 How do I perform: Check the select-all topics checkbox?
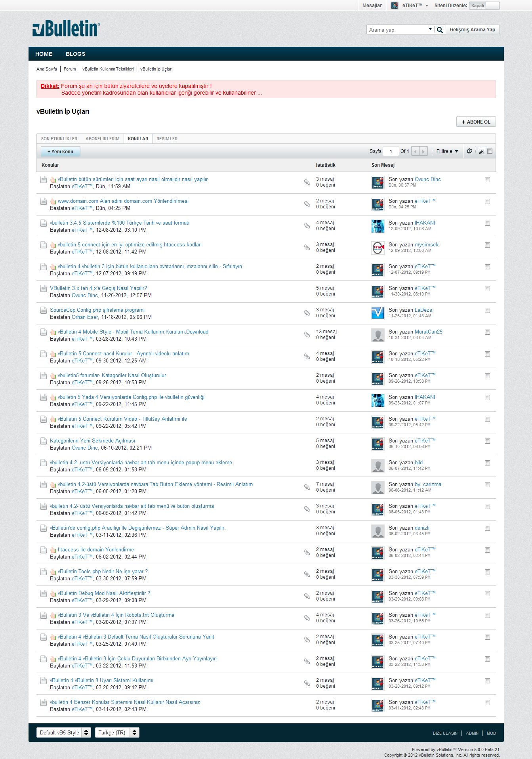[x=490, y=151]
